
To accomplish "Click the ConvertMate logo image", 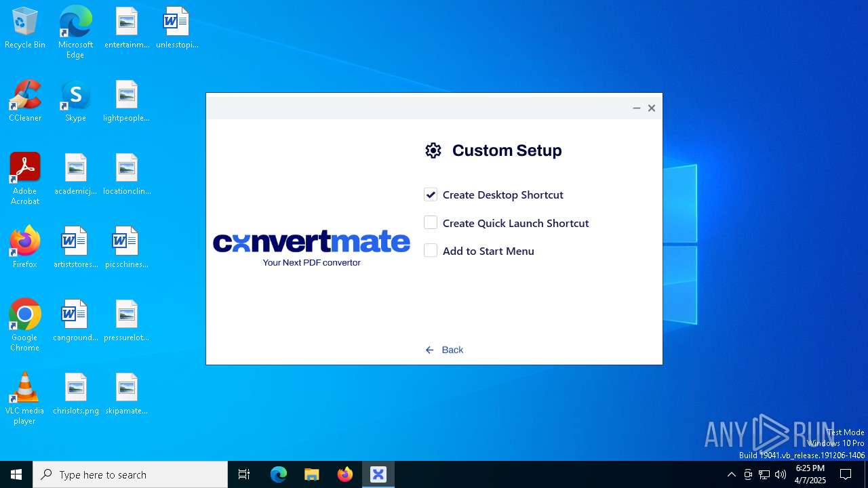I will (x=311, y=248).
